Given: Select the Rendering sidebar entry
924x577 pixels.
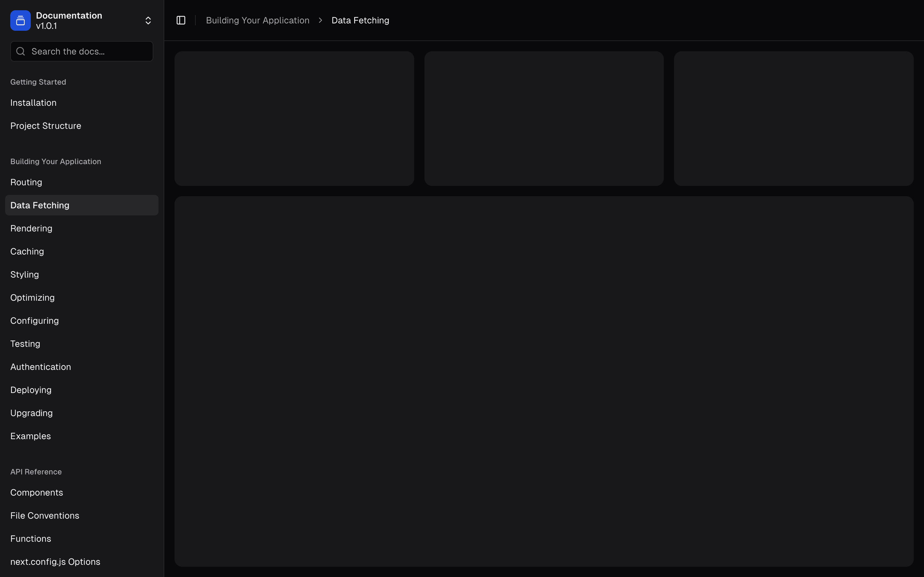Looking at the screenshot, I should pyautogui.click(x=31, y=228).
